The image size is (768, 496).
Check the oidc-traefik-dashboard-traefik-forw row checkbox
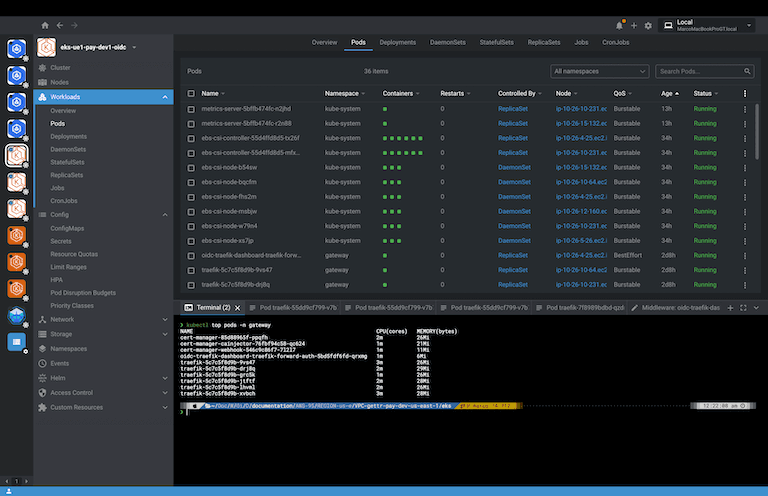point(191,256)
